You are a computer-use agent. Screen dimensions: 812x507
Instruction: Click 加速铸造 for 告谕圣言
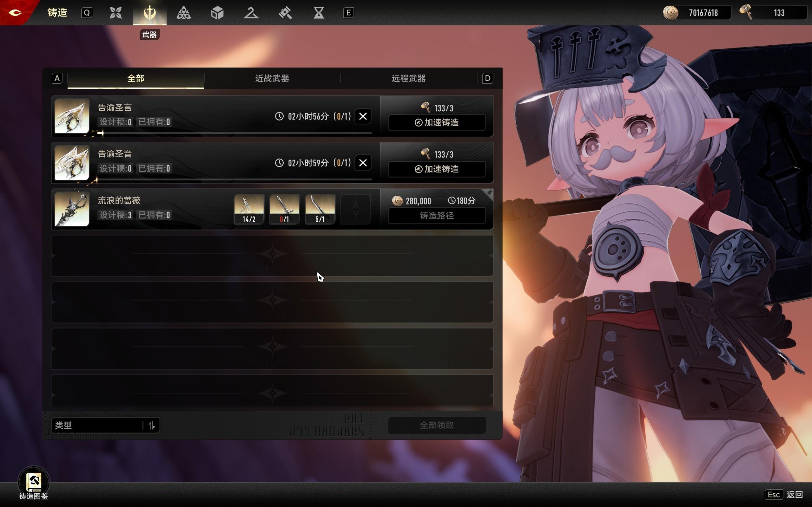pos(437,123)
